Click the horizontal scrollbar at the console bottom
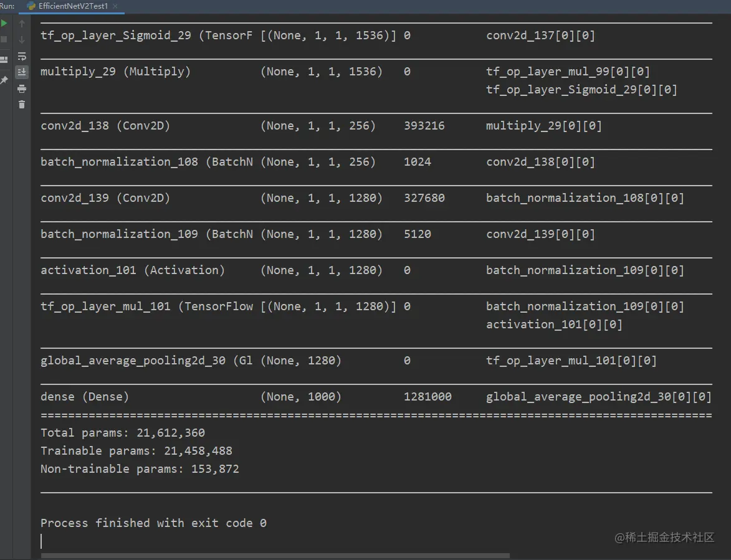Screen dimensions: 731x560 [275, 556]
